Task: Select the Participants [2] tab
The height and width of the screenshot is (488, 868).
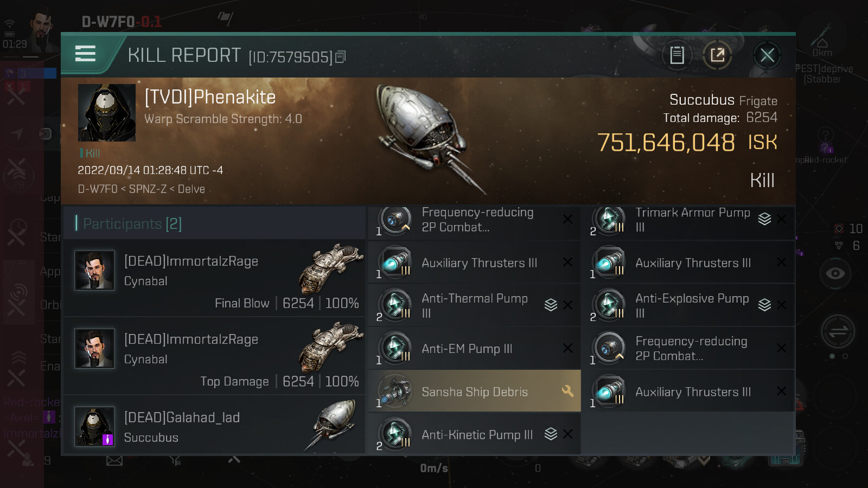Action: point(132,223)
